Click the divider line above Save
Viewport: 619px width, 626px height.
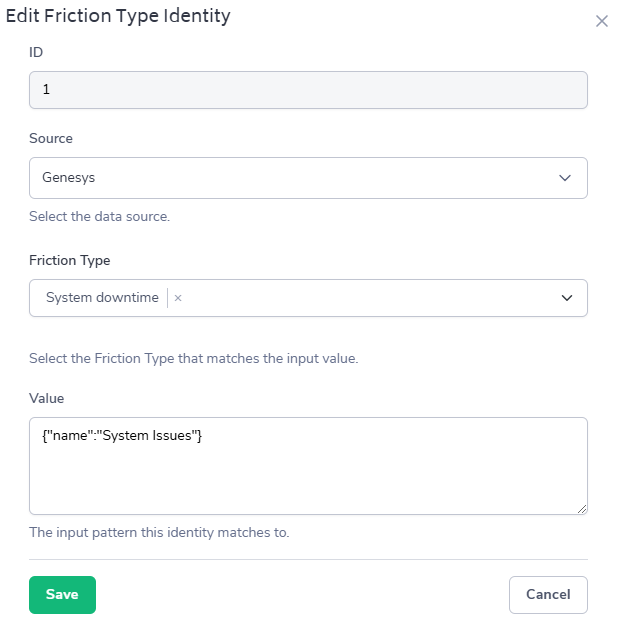(x=308, y=559)
